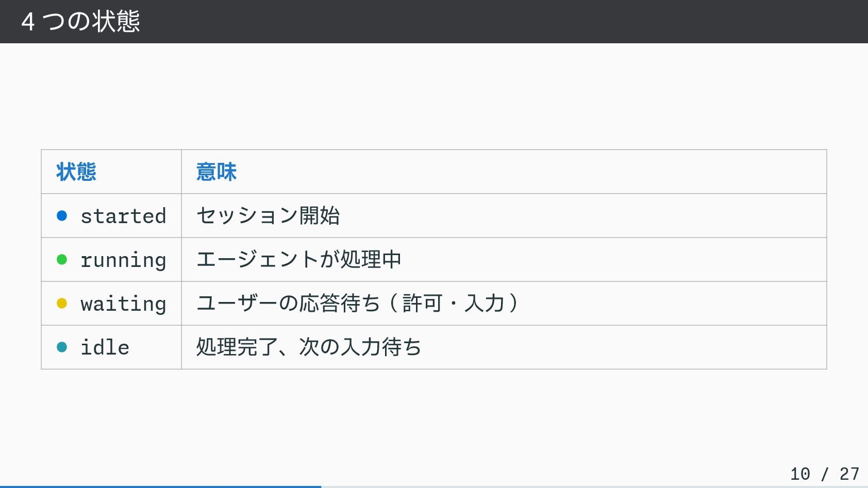Screen dimensions: 868x488
Task: Select the idle state label
Action: pyautogui.click(x=105, y=348)
